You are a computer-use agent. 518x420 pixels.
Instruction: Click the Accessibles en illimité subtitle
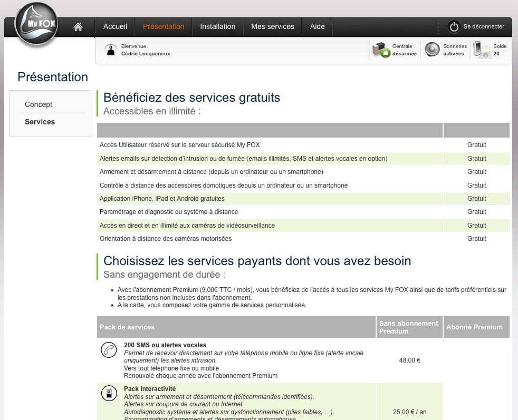(152, 112)
